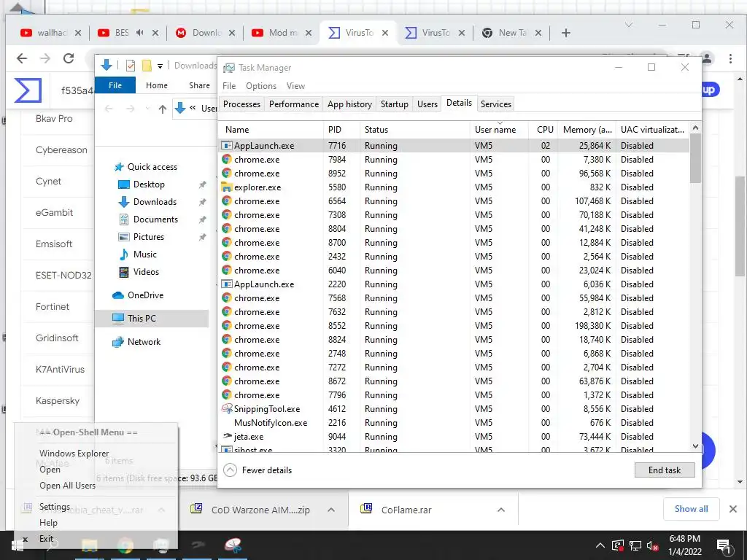Open File Explorer Share ribbon tab
Viewport: 747px width, 560px height.
click(x=199, y=85)
